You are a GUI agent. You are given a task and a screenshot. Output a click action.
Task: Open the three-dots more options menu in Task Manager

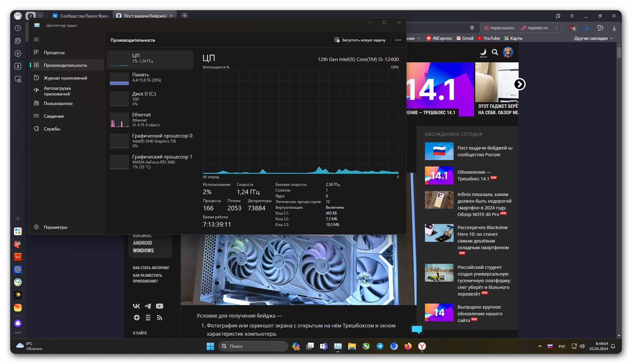tap(398, 40)
